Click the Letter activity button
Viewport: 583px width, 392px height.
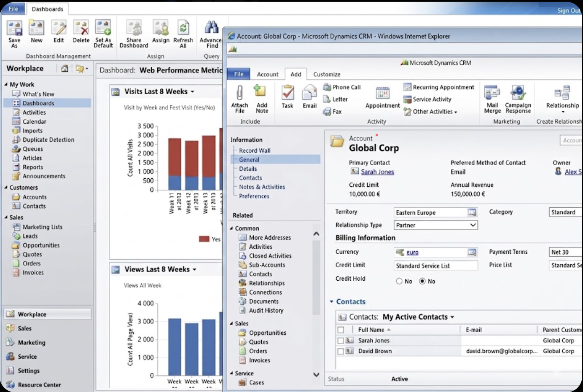coord(336,99)
